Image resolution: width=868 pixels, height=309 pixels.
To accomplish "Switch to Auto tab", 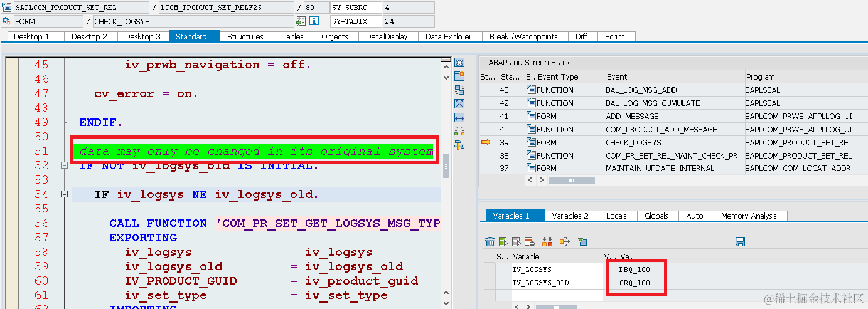I will coord(695,216).
